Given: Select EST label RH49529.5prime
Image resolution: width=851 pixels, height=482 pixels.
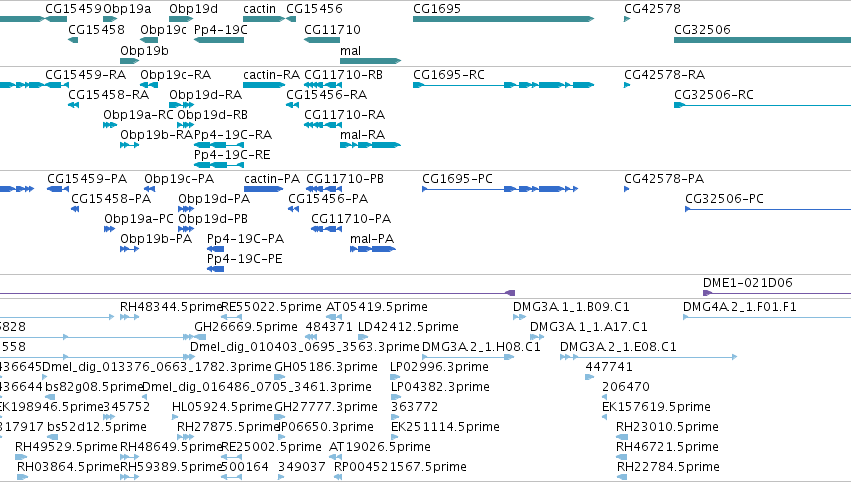Looking at the screenshot, I should (x=66, y=446).
